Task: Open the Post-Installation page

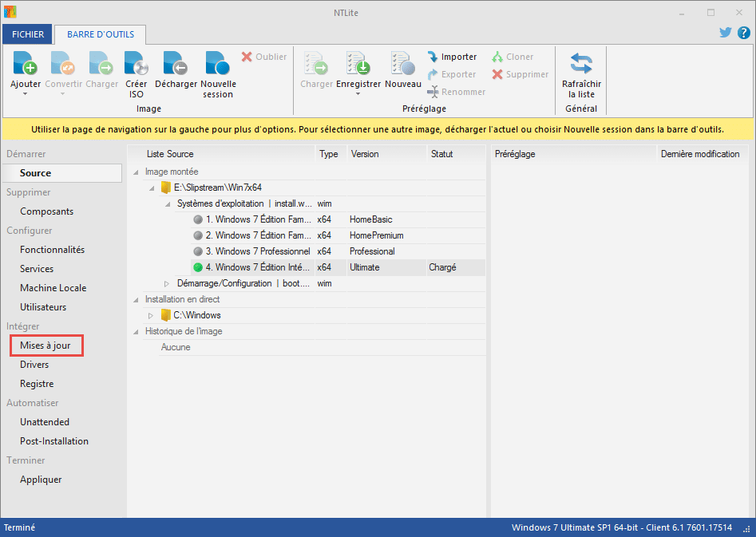Action: pyautogui.click(x=54, y=441)
